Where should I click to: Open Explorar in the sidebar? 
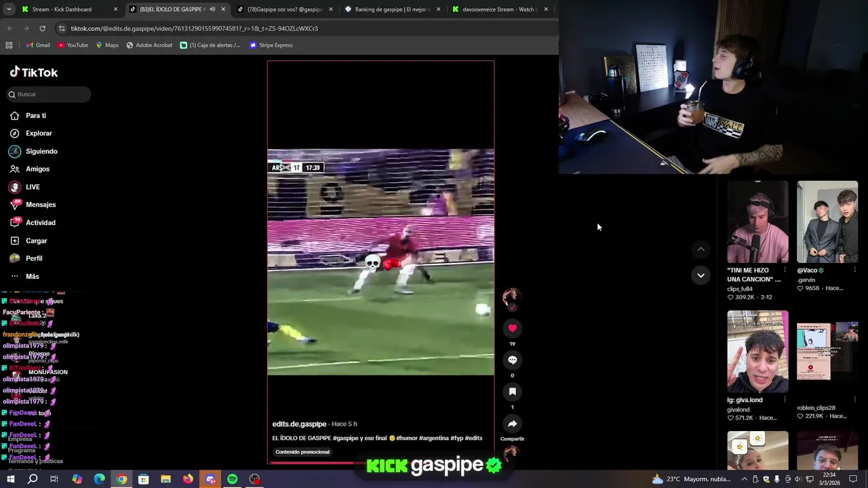[31, 134]
